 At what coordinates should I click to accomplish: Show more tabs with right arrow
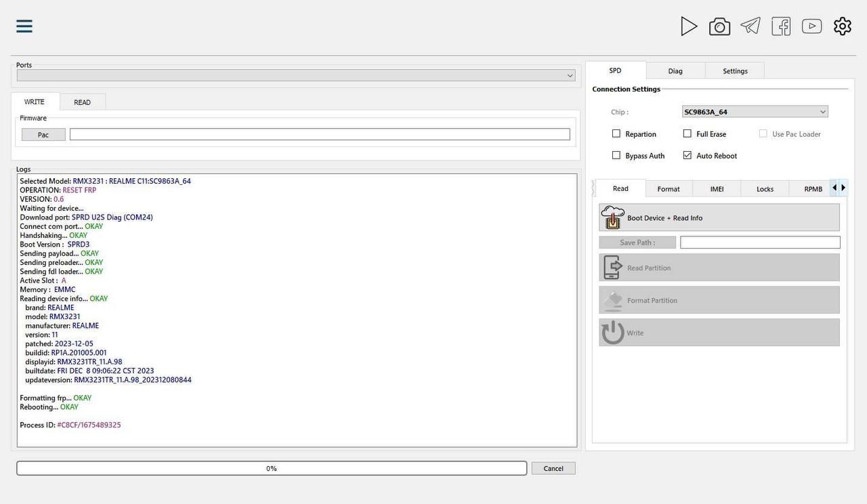click(843, 188)
